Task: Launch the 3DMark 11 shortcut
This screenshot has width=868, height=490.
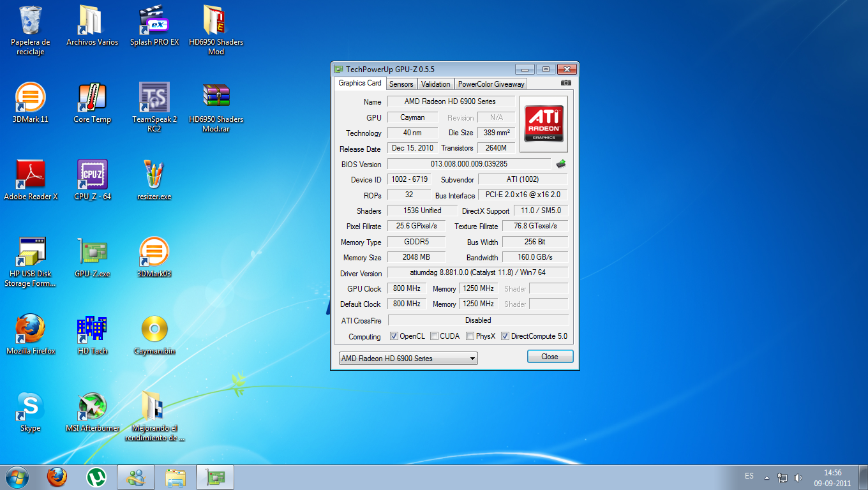Action: pos(31,103)
